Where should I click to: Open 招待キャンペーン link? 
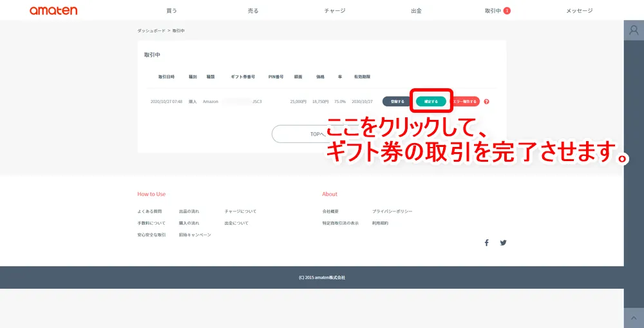pos(194,235)
